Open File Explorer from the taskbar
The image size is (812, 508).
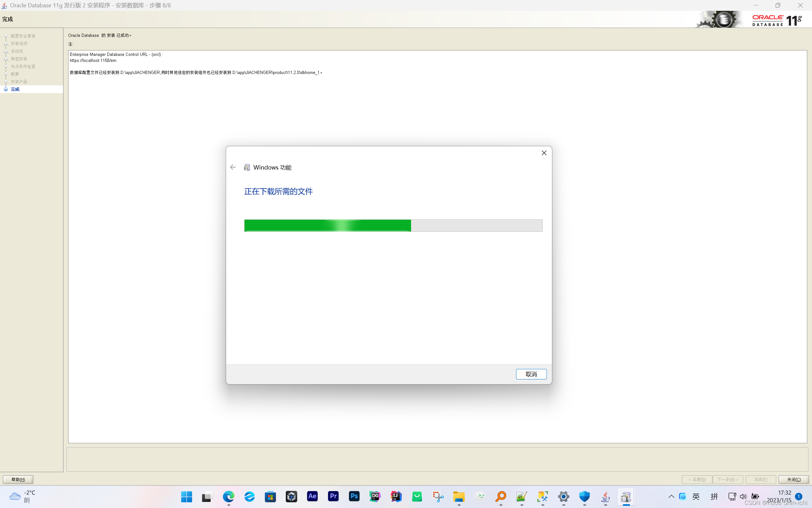(x=459, y=496)
